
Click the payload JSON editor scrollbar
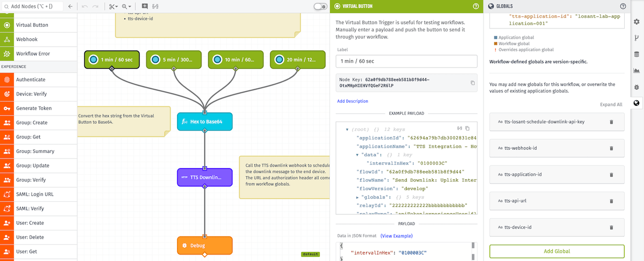pos(473,251)
